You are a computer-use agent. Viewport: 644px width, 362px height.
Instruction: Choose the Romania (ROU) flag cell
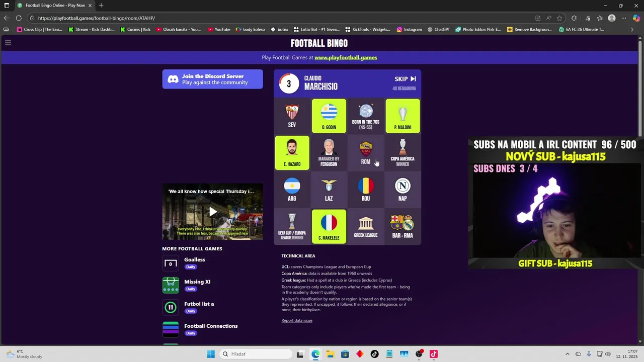pyautogui.click(x=366, y=190)
